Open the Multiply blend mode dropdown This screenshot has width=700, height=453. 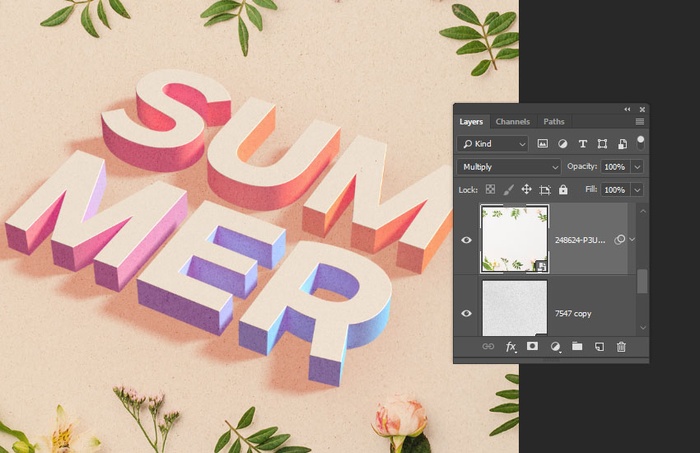(x=509, y=167)
